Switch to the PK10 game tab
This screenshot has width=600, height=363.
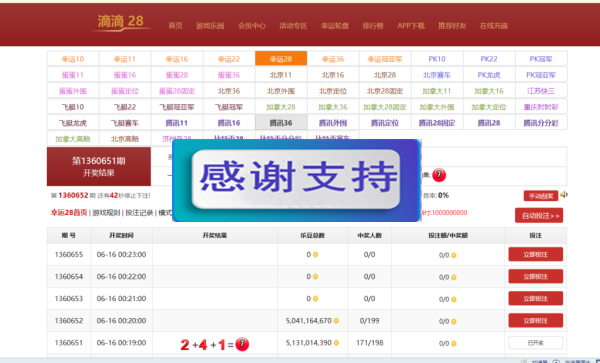coord(437,59)
